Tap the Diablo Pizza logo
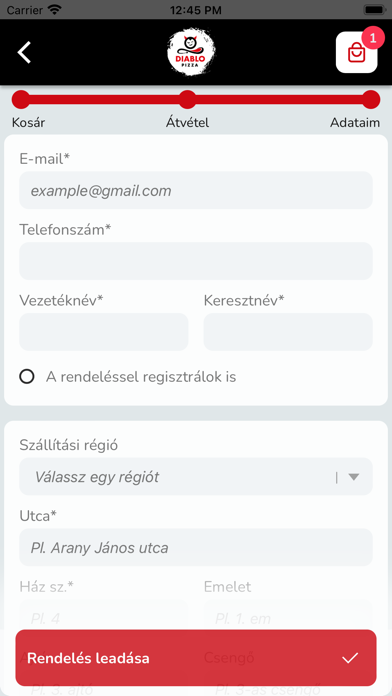This screenshot has width=392, height=696. point(191,52)
